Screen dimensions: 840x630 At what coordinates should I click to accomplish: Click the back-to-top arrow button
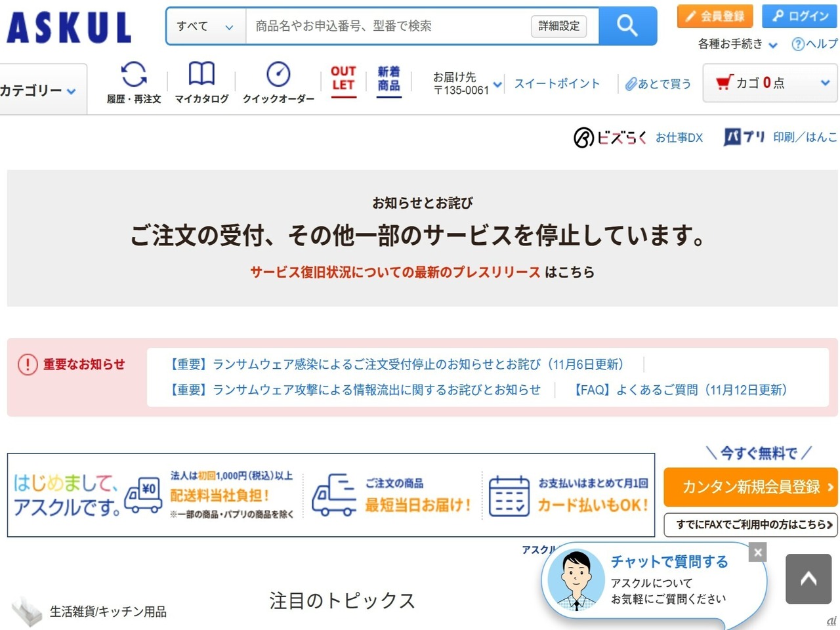click(808, 579)
